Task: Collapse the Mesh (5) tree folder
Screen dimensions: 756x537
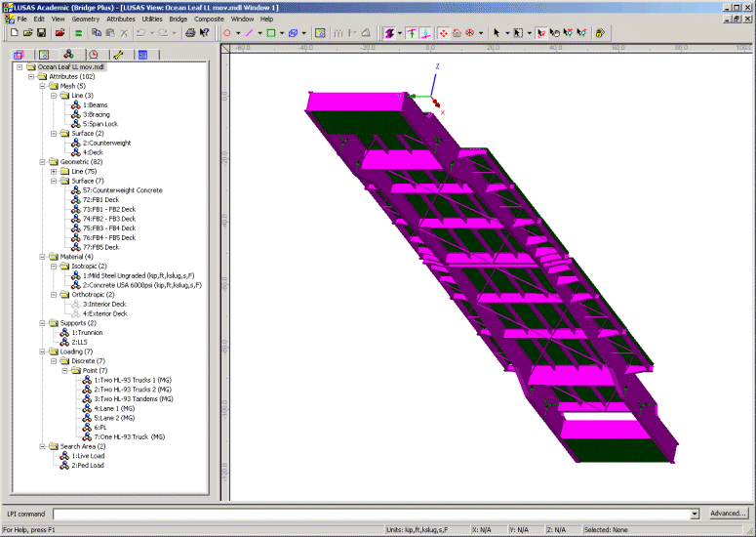Action: click(42, 86)
